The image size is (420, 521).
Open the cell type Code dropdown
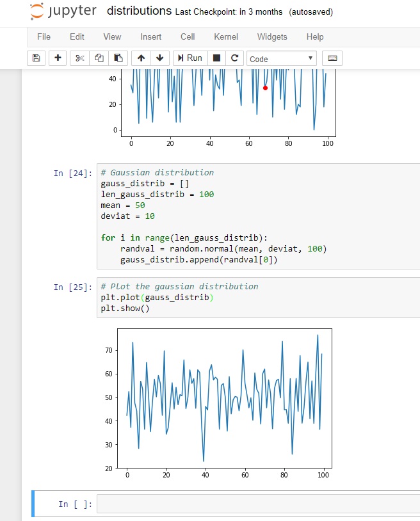pos(282,59)
